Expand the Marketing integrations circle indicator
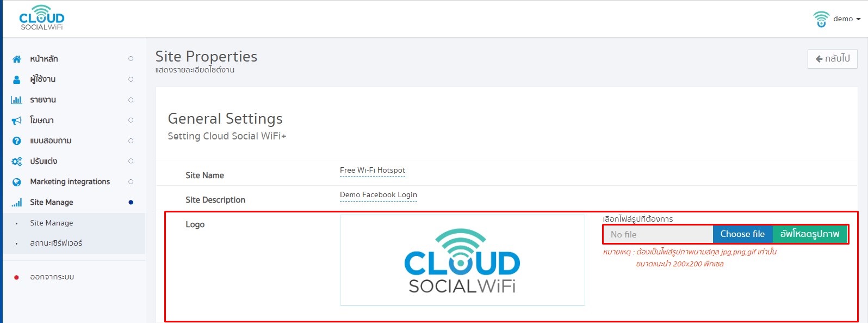Screen dimensions: 868x323 coord(131,182)
